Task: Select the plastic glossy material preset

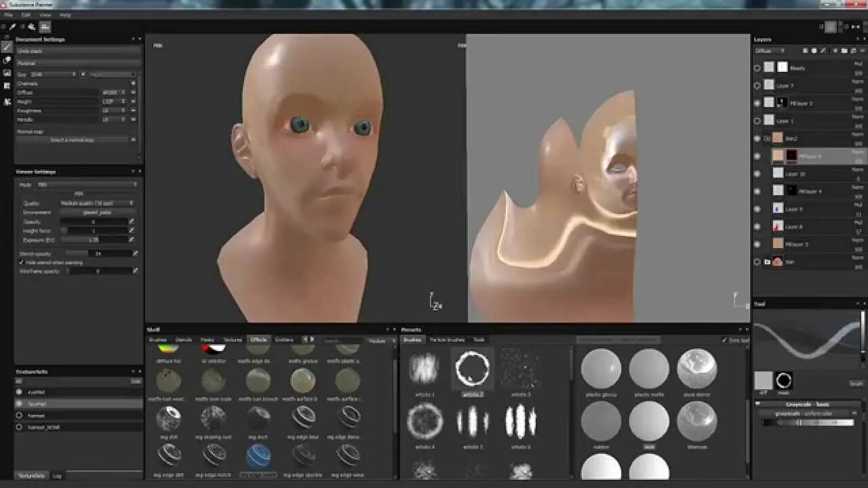Action: pos(601,372)
